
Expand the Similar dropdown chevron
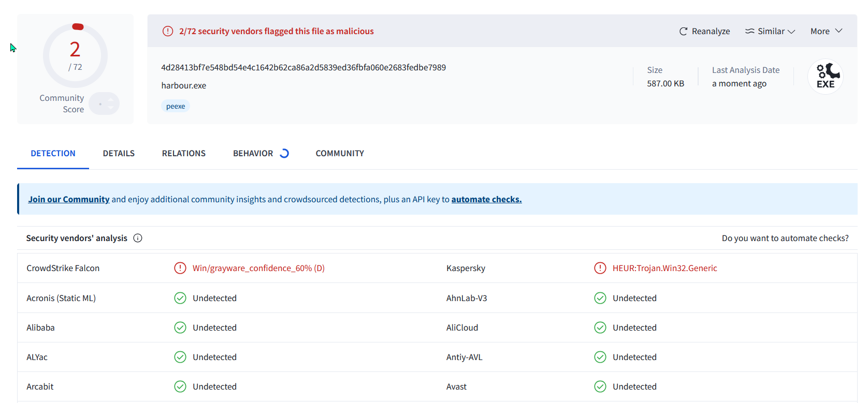(x=791, y=32)
